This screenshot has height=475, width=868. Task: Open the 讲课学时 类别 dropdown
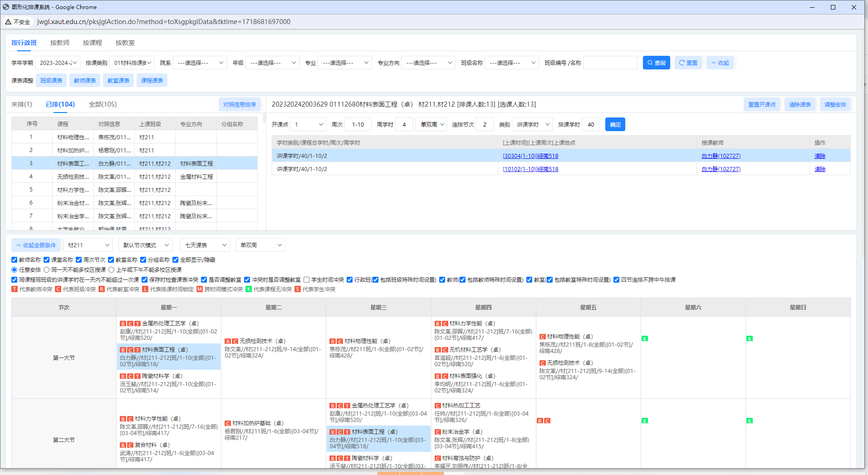pyautogui.click(x=532, y=125)
